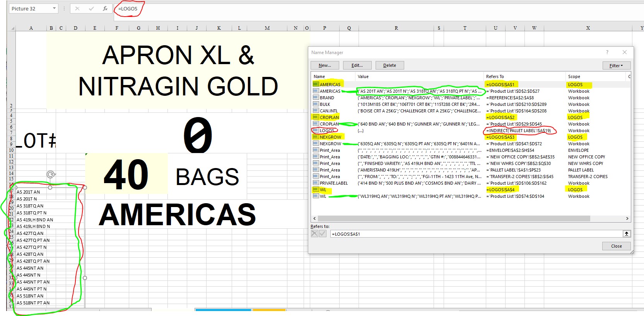Select the row referring to 'Product List'!$D$2:$D$27

click(470, 91)
